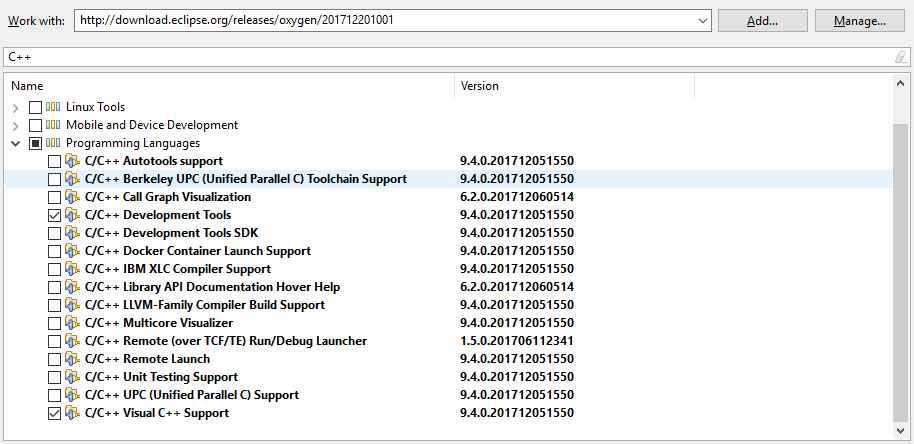Sort by the Name column header
This screenshot has height=444, width=914.
point(230,86)
